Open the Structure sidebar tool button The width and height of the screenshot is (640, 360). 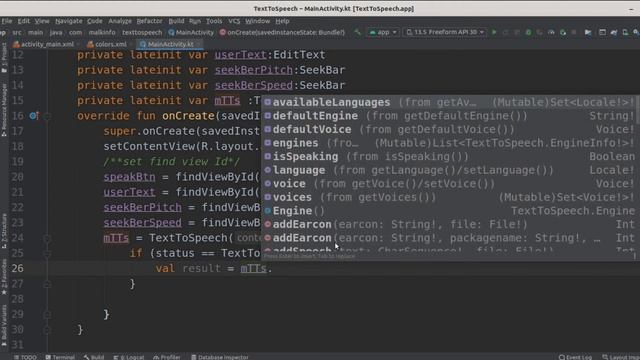click(4, 231)
